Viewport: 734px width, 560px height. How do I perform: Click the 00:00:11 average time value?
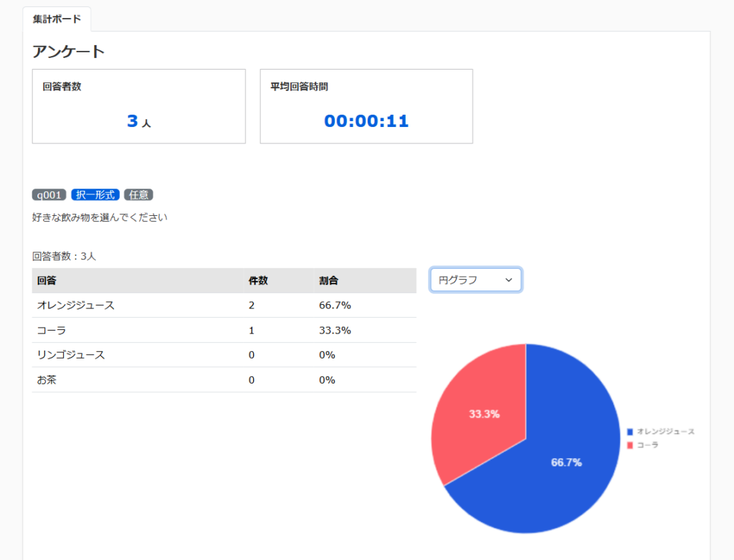pos(366,121)
